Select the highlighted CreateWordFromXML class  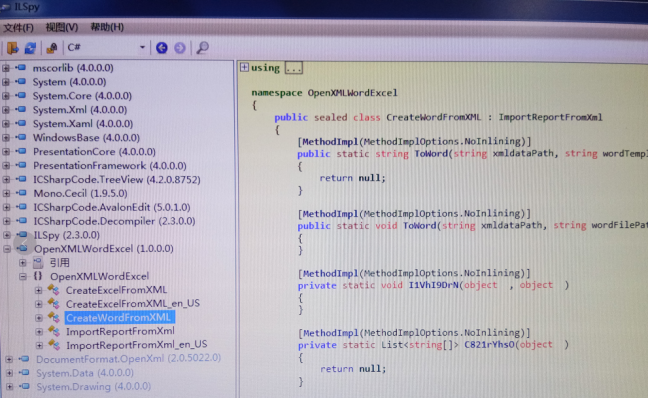point(119,318)
